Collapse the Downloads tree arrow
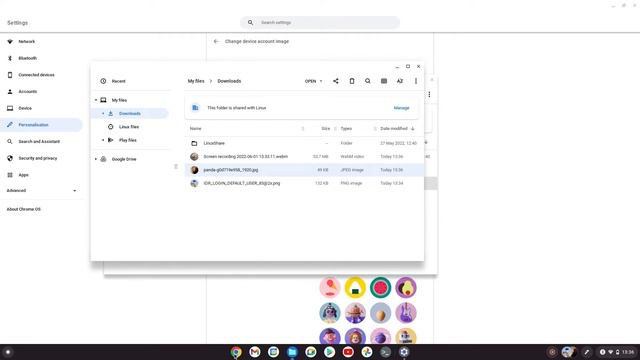Viewport: 640px width, 360px height. pos(103,113)
